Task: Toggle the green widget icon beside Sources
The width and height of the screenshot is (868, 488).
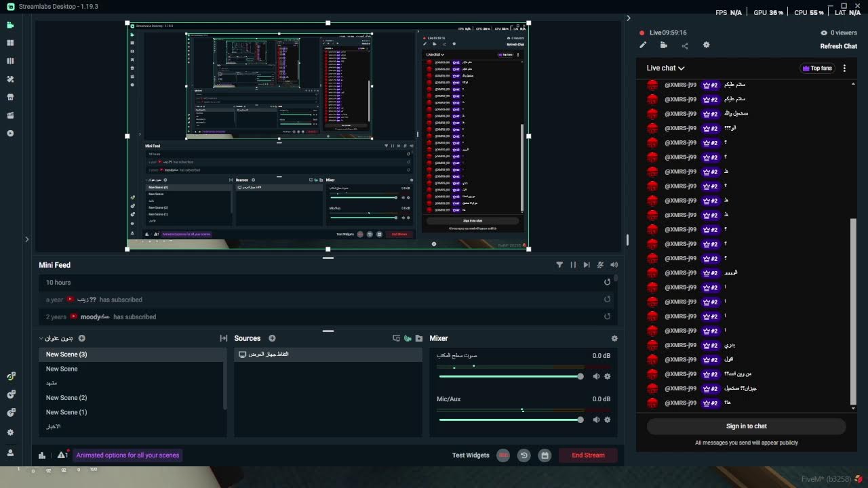Action: 408,338
